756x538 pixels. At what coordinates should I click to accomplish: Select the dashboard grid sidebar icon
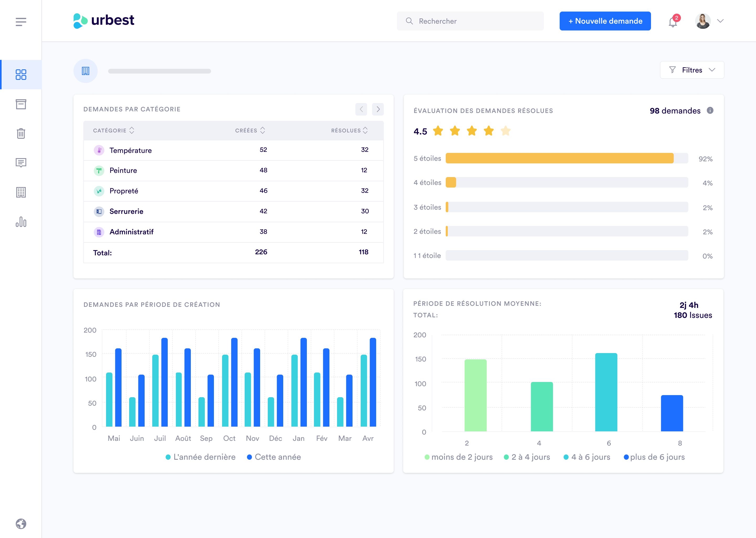point(21,75)
